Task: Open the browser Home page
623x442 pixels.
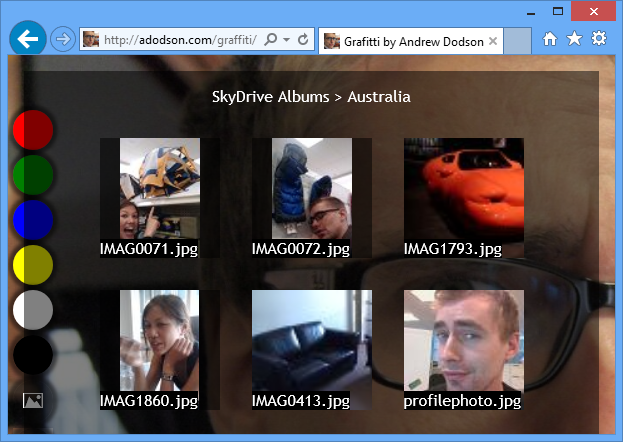Action: (x=550, y=39)
